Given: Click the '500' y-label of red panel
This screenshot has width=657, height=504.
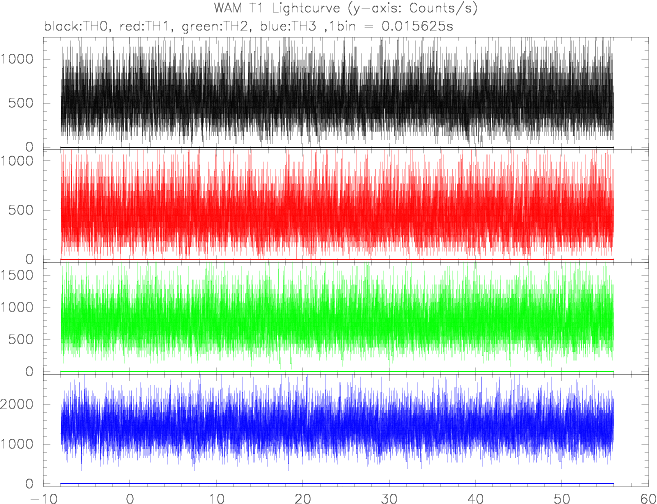Looking at the screenshot, I should coord(21,210).
